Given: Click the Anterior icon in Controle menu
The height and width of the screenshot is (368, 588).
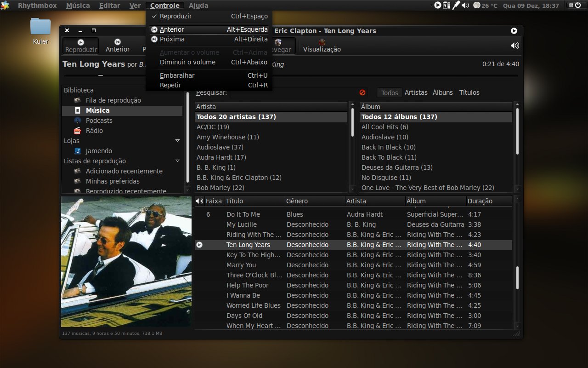Looking at the screenshot, I should pyautogui.click(x=154, y=29).
